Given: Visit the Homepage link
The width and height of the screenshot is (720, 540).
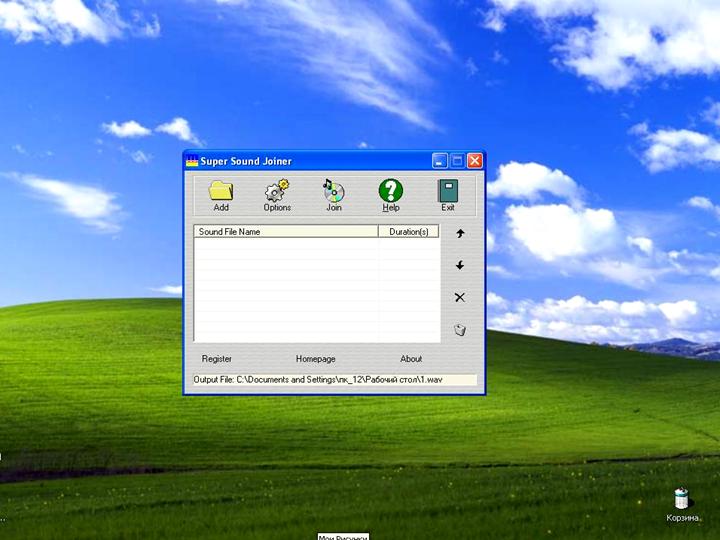Looking at the screenshot, I should (315, 359).
